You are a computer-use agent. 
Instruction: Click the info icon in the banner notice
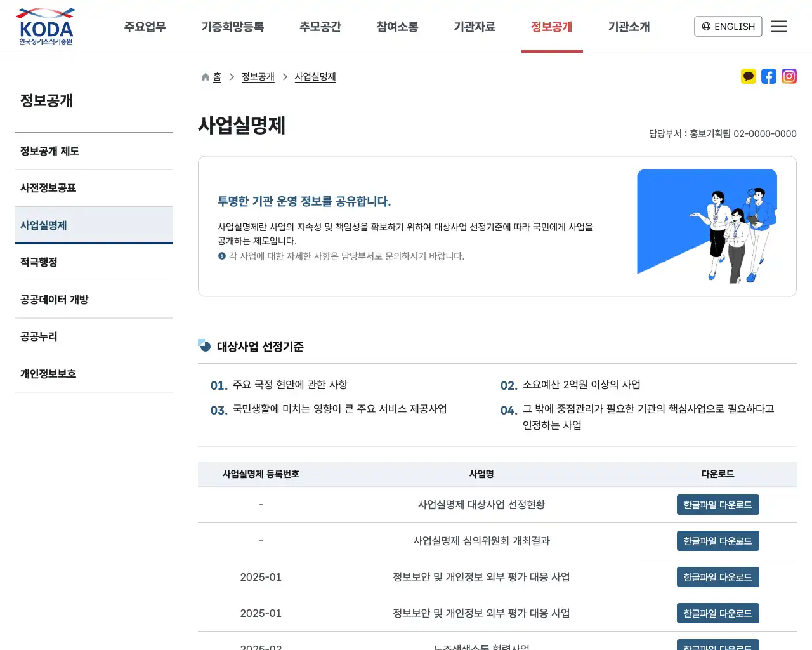pos(221,256)
